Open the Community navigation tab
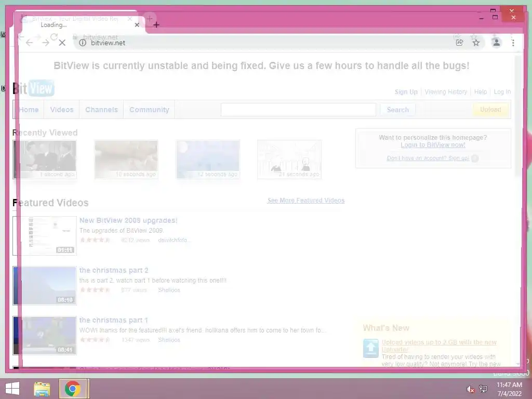Screen dimensions: 532x399 pyautogui.click(x=149, y=110)
